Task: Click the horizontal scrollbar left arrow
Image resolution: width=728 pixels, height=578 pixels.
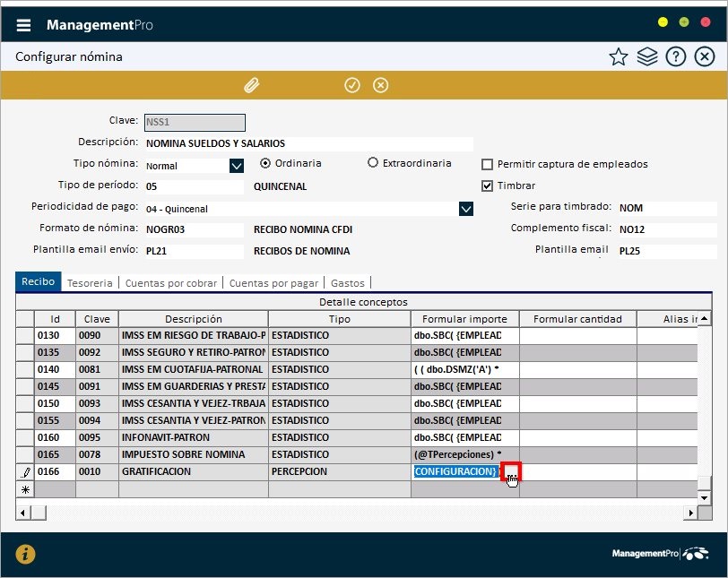Action: (x=23, y=513)
